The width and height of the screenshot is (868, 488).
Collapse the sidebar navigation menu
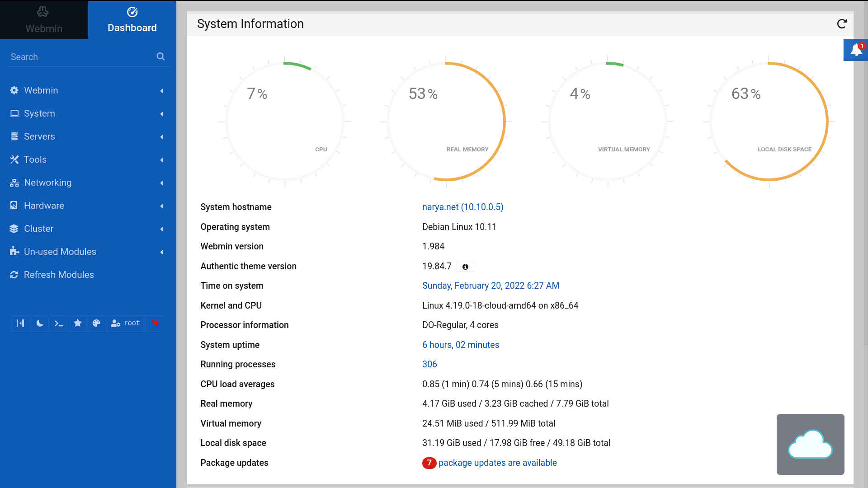click(20, 323)
